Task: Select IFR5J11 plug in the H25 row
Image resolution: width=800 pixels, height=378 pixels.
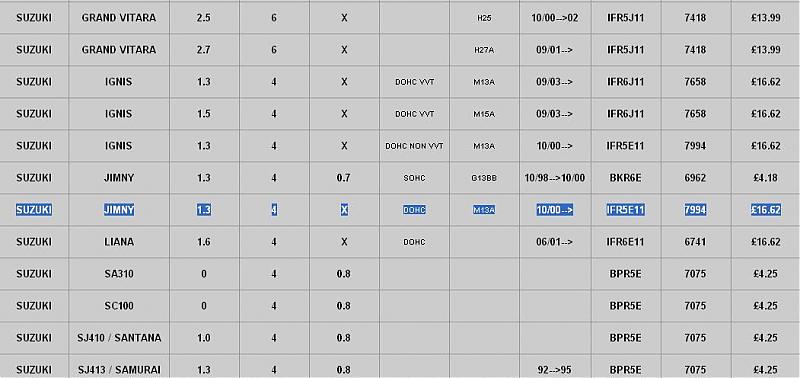Action: (626, 18)
